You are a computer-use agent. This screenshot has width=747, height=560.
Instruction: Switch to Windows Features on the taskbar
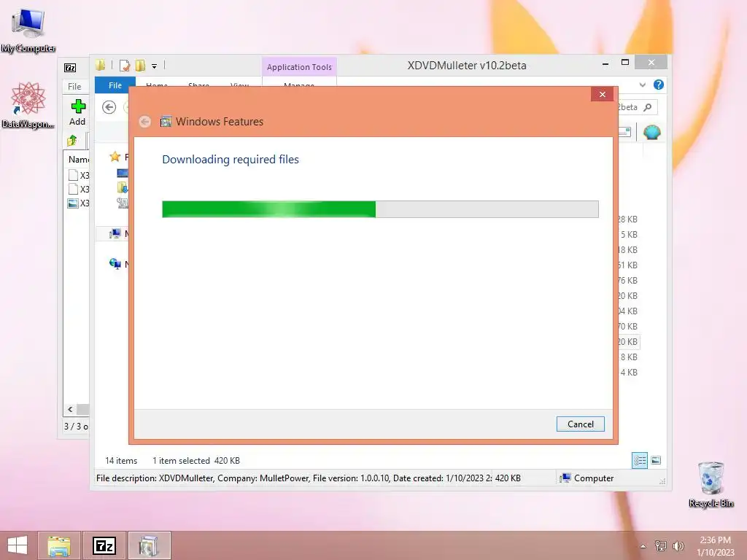click(x=149, y=545)
